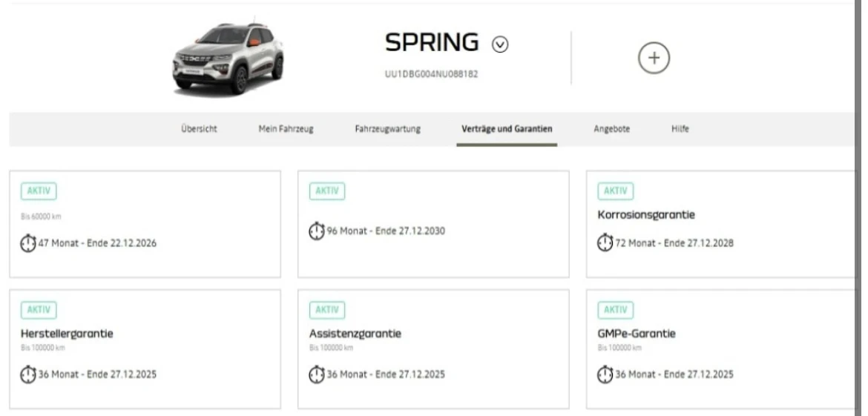Click Herstellergarantie '36 Monat - Ende 27.12.2025'
868x416 pixels.
pyautogui.click(x=97, y=374)
